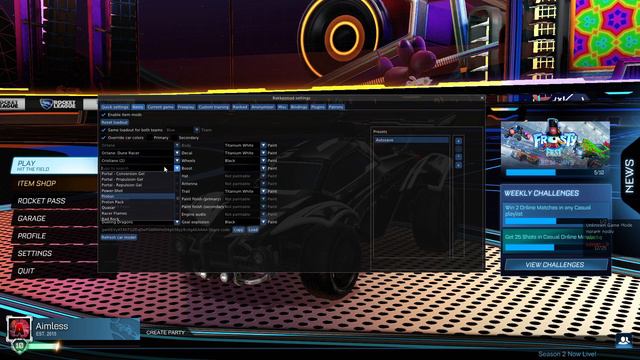The width and height of the screenshot is (640, 360).
Task: Switch to Plugins tab
Action: 318,107
